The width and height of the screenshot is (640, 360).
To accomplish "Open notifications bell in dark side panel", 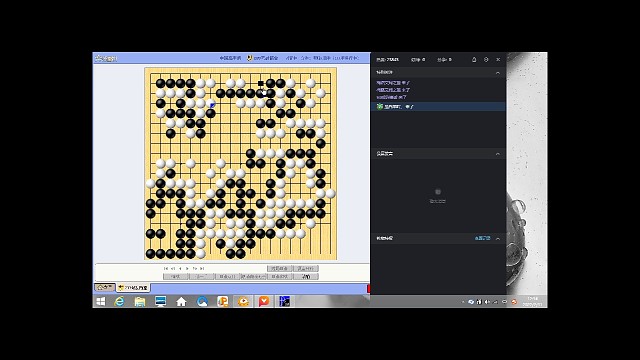I will (474, 60).
